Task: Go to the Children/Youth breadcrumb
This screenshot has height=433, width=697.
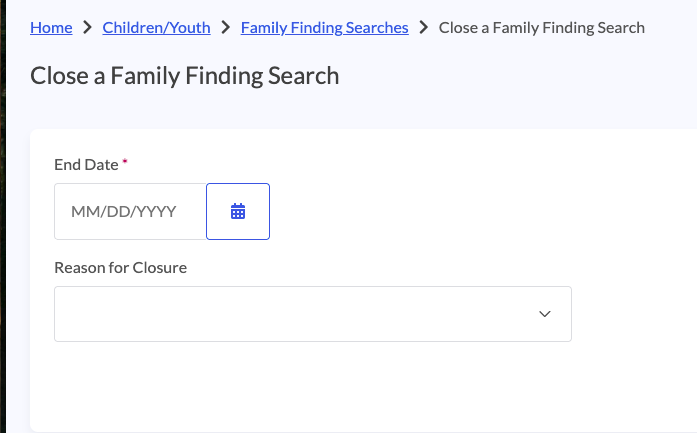Action: click(156, 27)
